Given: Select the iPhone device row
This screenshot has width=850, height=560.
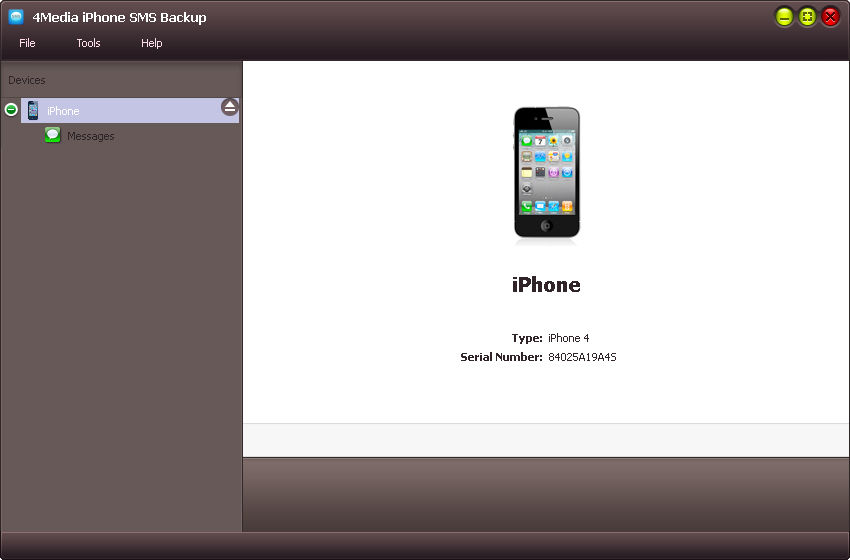Looking at the screenshot, I should pyautogui.click(x=130, y=111).
